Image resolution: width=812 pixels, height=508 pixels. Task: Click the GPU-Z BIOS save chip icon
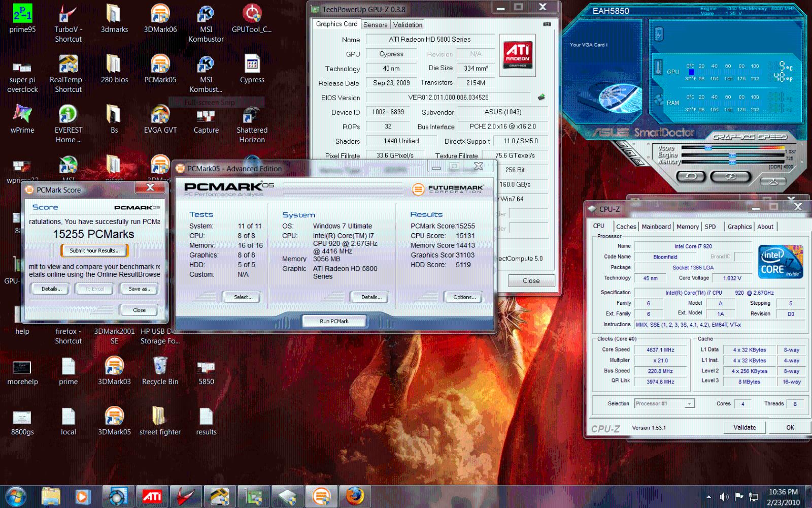(x=542, y=97)
